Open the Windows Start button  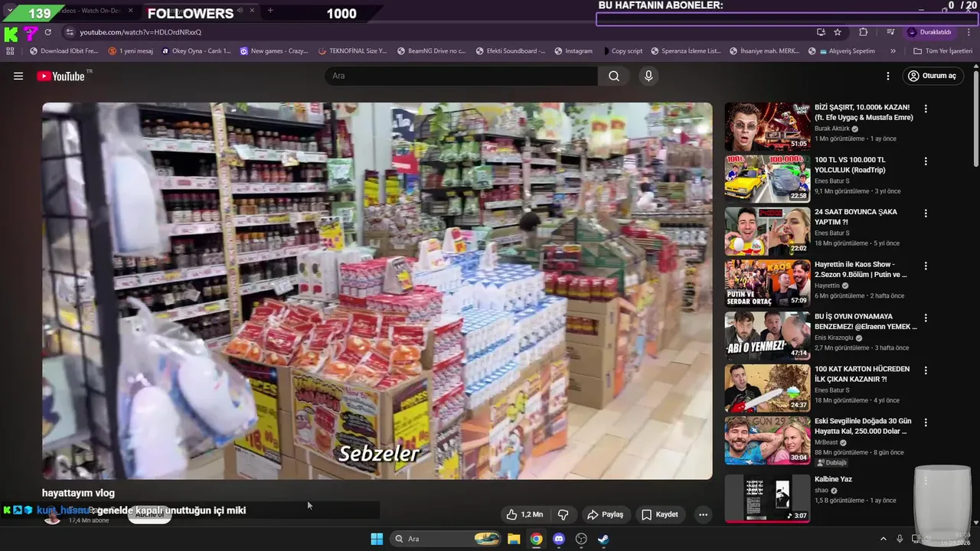pos(377,539)
